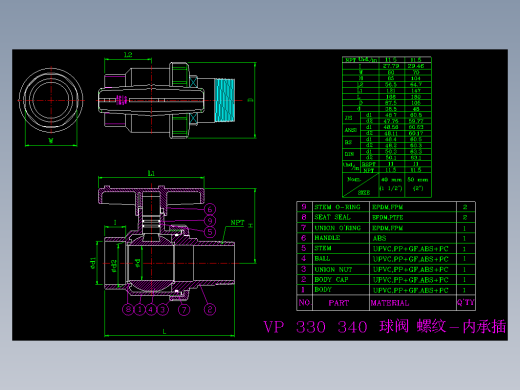Click the 'W' width dimension under end view
This screenshot has width=520, height=390.
(x=51, y=141)
